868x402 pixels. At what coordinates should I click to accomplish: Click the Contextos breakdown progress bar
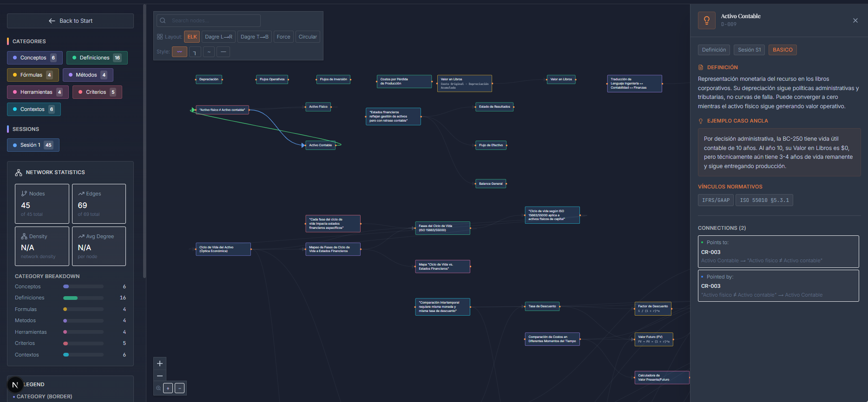pyautogui.click(x=83, y=355)
